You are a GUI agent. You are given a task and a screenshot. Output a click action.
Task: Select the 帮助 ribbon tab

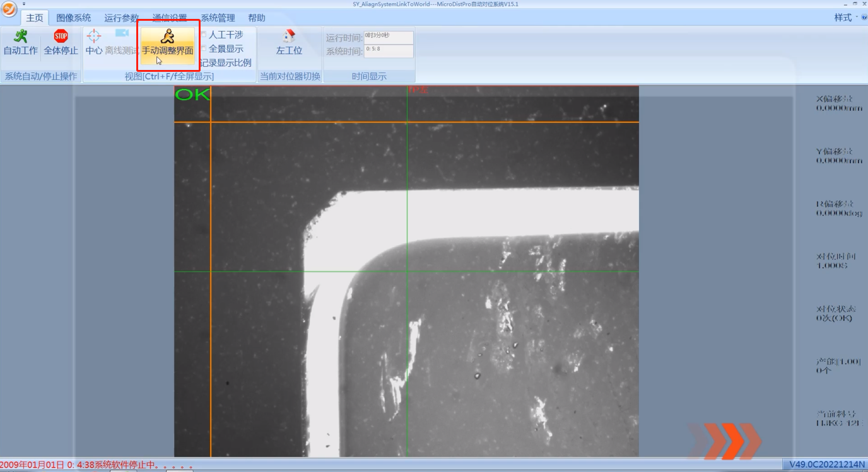(257, 18)
